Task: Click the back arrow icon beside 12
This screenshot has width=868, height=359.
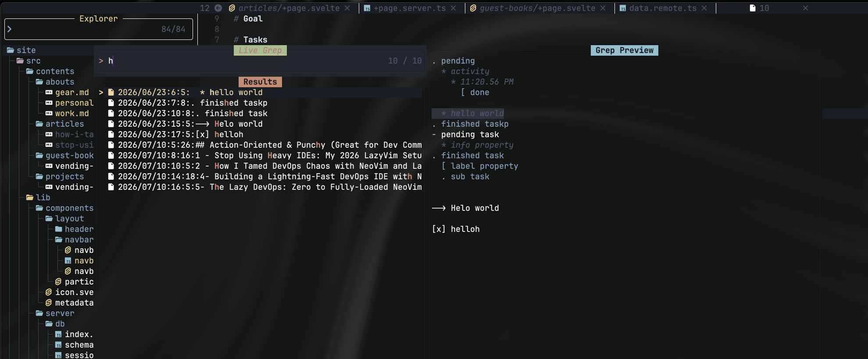Action: click(x=218, y=8)
